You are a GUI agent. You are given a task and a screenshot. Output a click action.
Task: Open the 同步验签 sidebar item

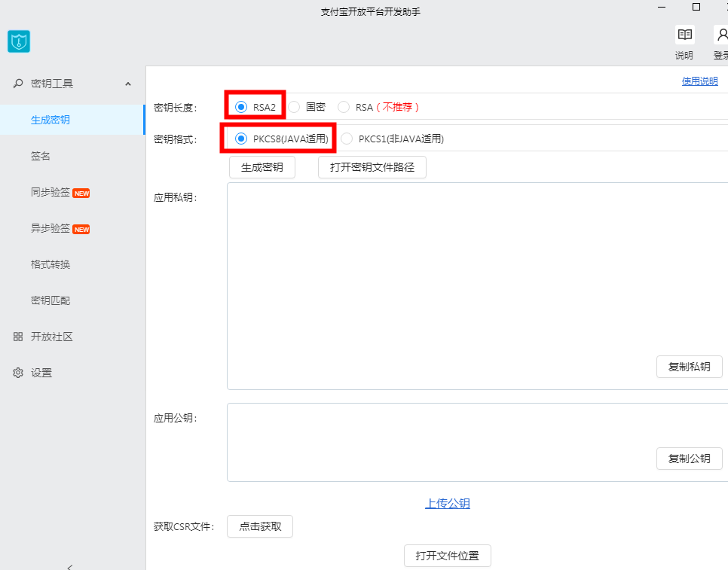coord(50,192)
